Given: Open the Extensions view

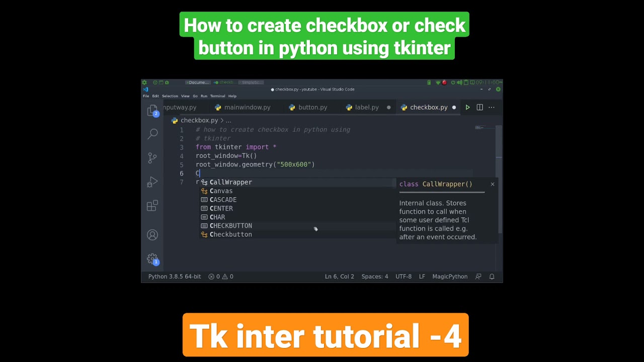Looking at the screenshot, I should [152, 206].
